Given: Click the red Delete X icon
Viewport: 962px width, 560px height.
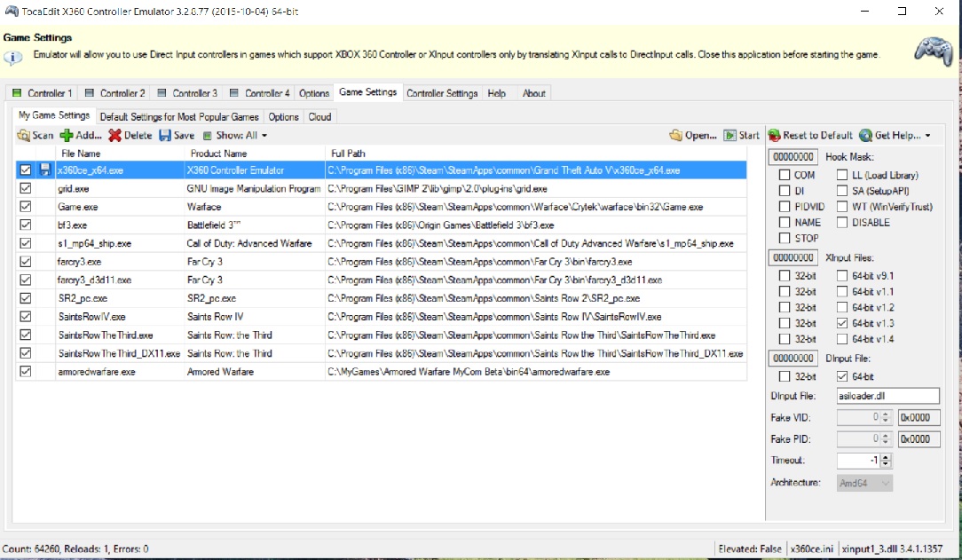Looking at the screenshot, I should click(x=114, y=136).
